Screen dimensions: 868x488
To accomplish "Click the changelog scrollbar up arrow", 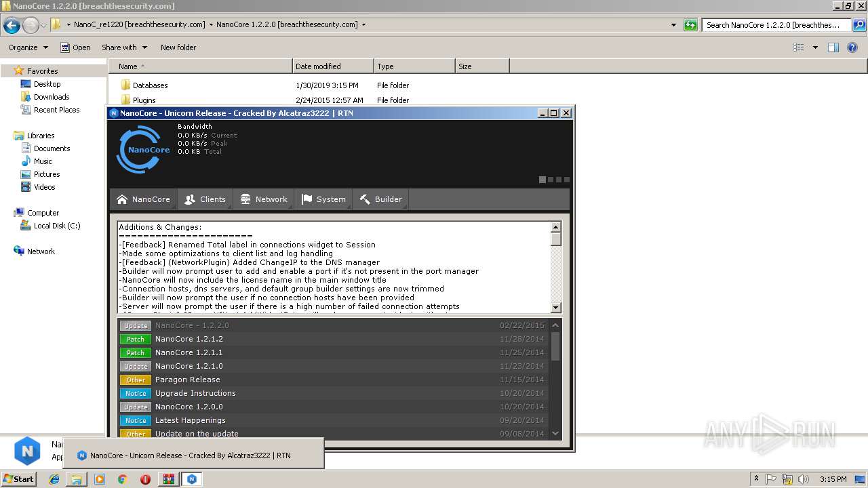I will (x=556, y=227).
